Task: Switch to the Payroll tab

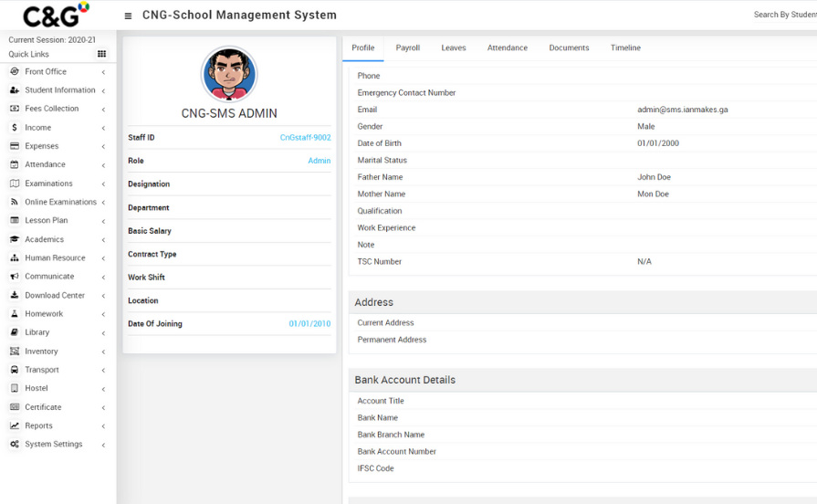Action: (407, 47)
